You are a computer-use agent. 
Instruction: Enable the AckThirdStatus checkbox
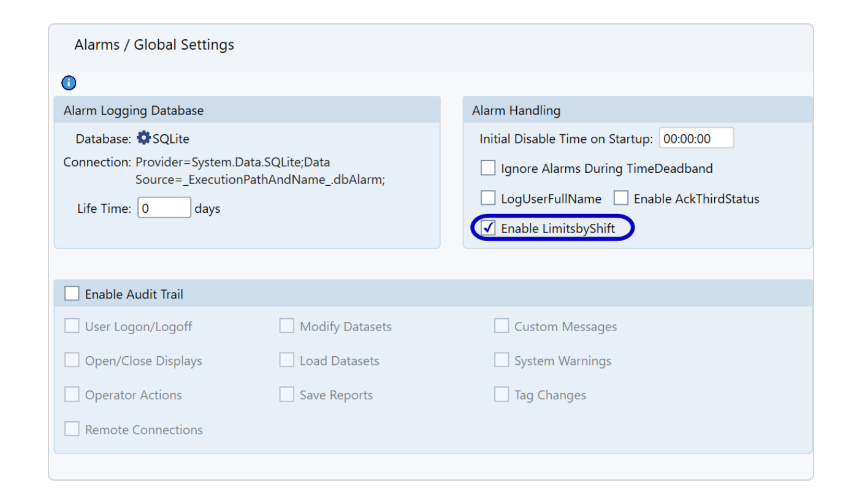[x=621, y=198]
